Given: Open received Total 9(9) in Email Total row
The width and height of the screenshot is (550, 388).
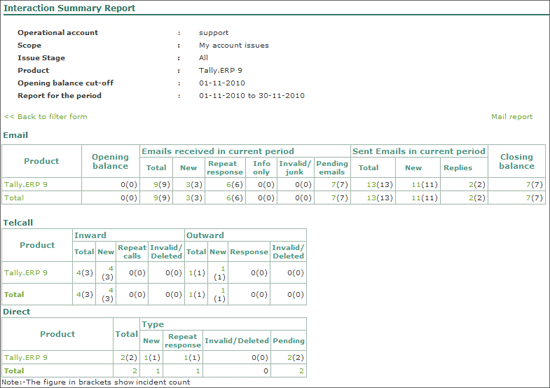Looking at the screenshot, I should 162,198.
